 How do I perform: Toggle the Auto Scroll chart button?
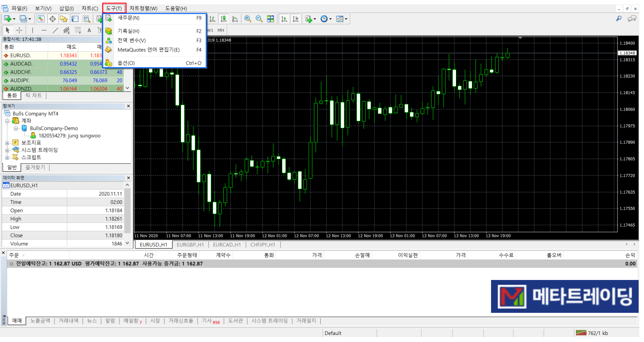click(284, 19)
